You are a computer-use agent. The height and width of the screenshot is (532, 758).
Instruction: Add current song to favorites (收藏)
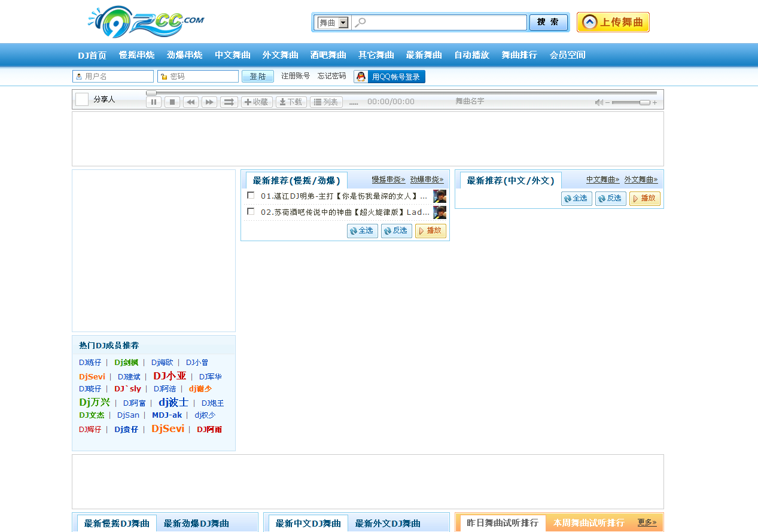coord(257,102)
